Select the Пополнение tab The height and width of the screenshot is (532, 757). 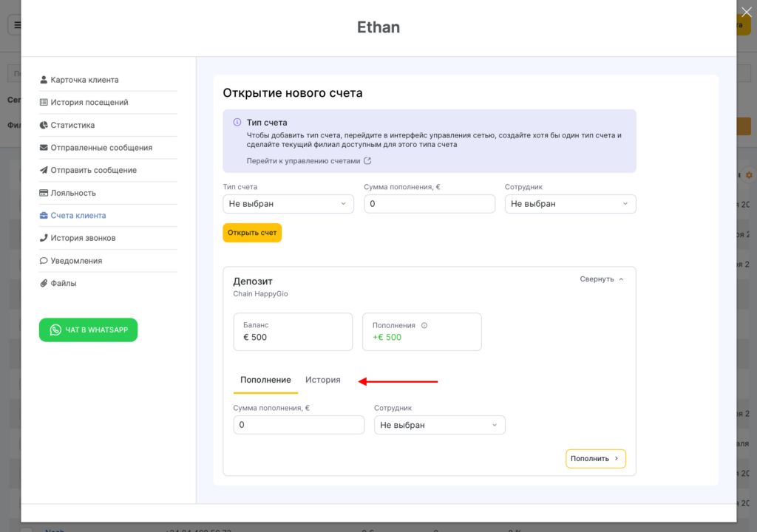pyautogui.click(x=265, y=380)
